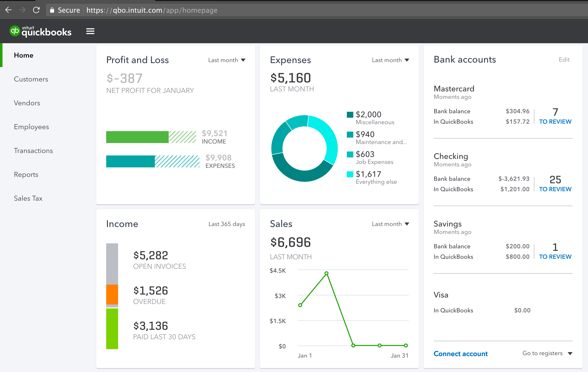Click the Sales Tax sidebar item
This screenshot has width=588, height=372.
tap(28, 198)
